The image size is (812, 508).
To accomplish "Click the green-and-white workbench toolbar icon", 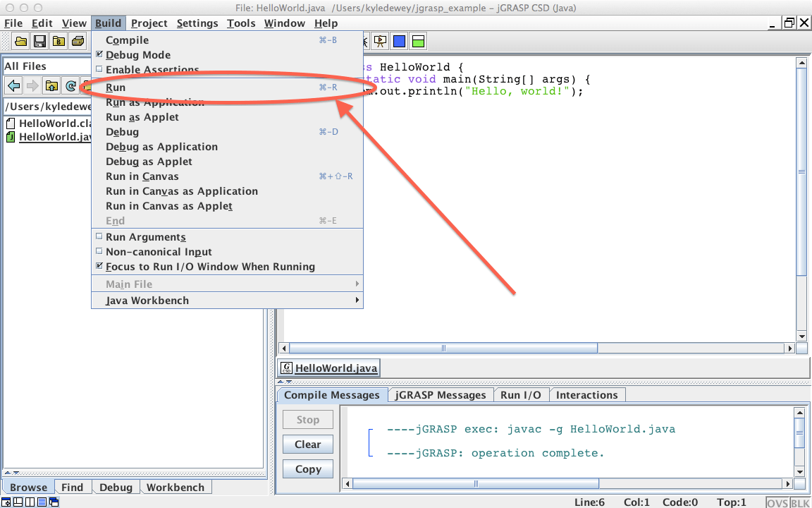I will point(418,40).
